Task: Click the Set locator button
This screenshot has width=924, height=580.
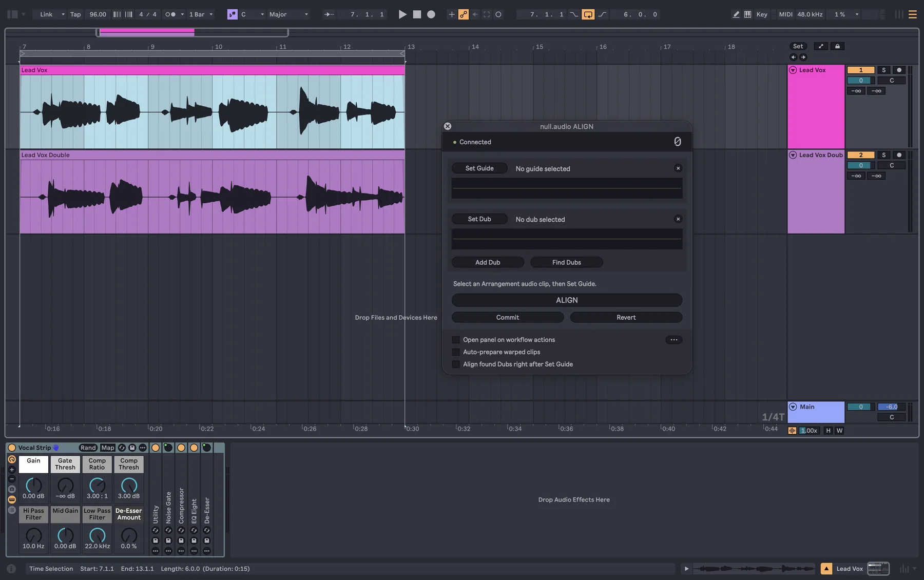Action: click(x=798, y=46)
